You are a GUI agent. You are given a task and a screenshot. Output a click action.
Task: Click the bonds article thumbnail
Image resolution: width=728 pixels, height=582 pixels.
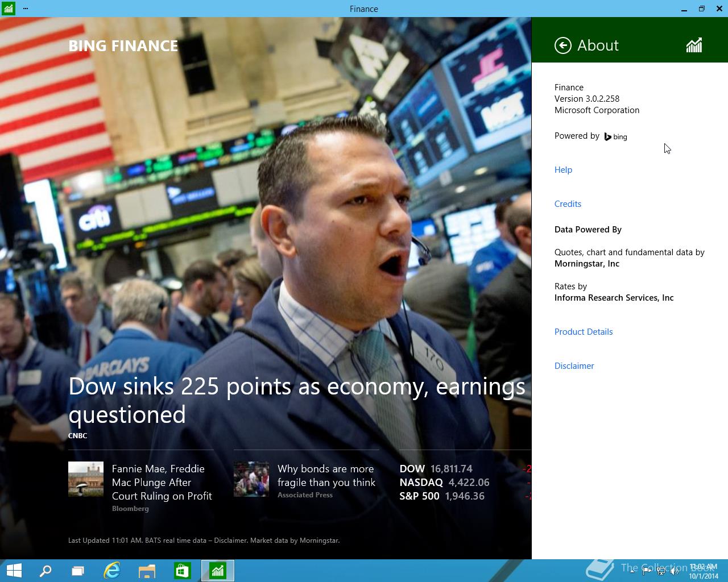pos(251,479)
